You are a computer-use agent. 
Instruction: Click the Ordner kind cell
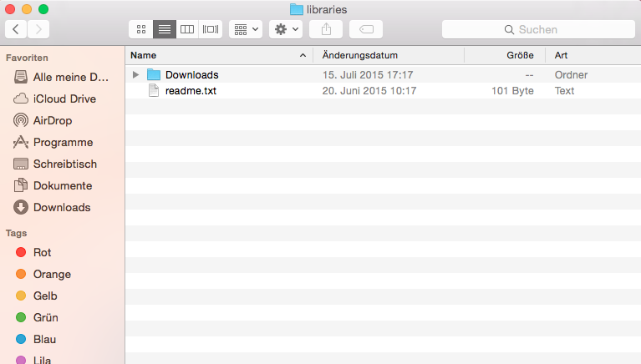[x=571, y=75]
